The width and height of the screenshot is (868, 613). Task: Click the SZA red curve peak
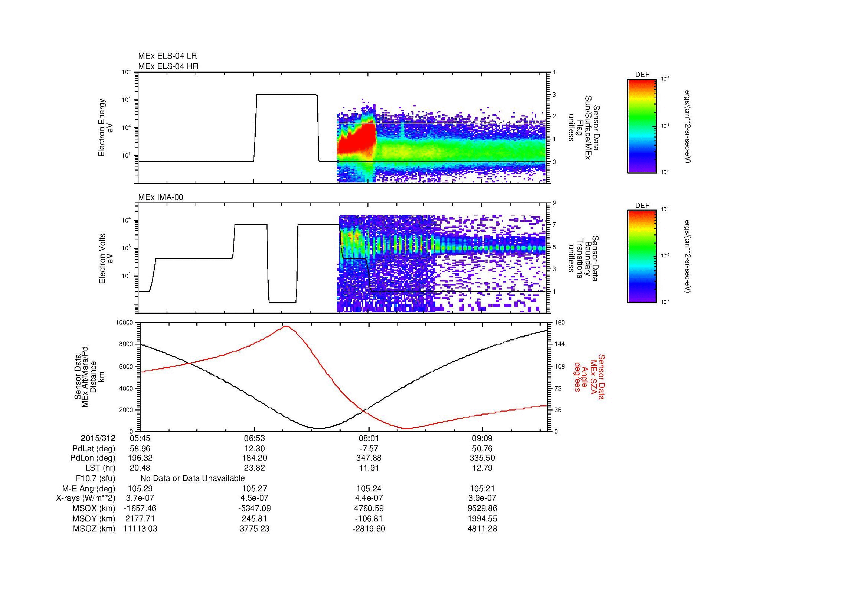pyautogui.click(x=286, y=327)
